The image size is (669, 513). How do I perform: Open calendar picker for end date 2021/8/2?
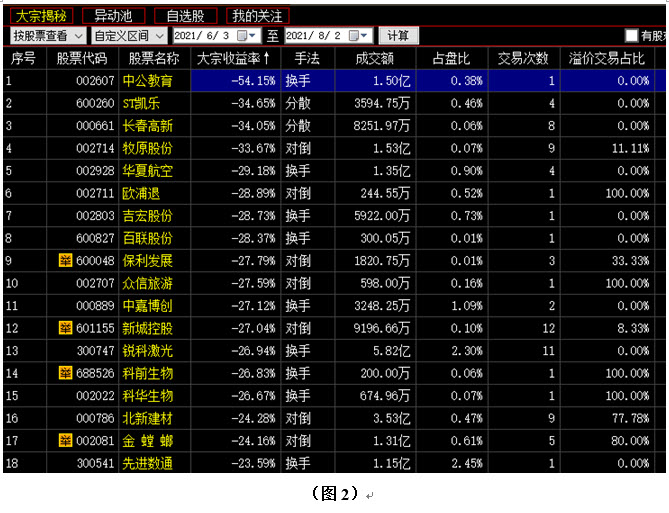click(x=353, y=36)
